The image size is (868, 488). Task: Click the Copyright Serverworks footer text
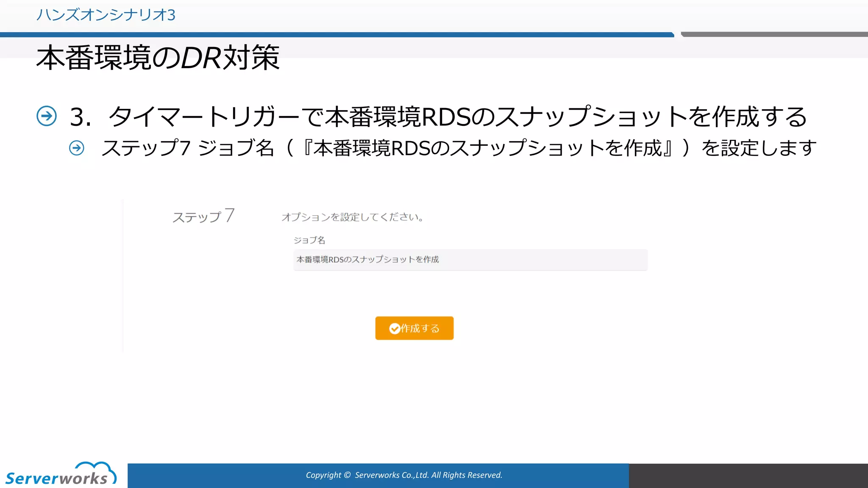404,475
